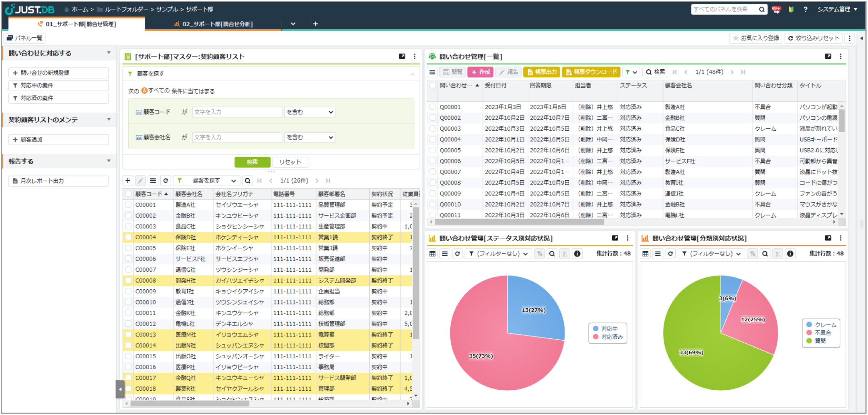868x415 pixels.
Task: Open the 顧客コード condition dropdown を含む
Action: (x=310, y=112)
